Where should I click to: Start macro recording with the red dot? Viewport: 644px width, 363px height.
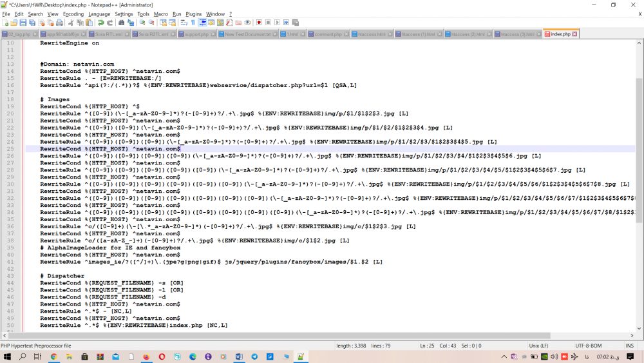coord(259,23)
